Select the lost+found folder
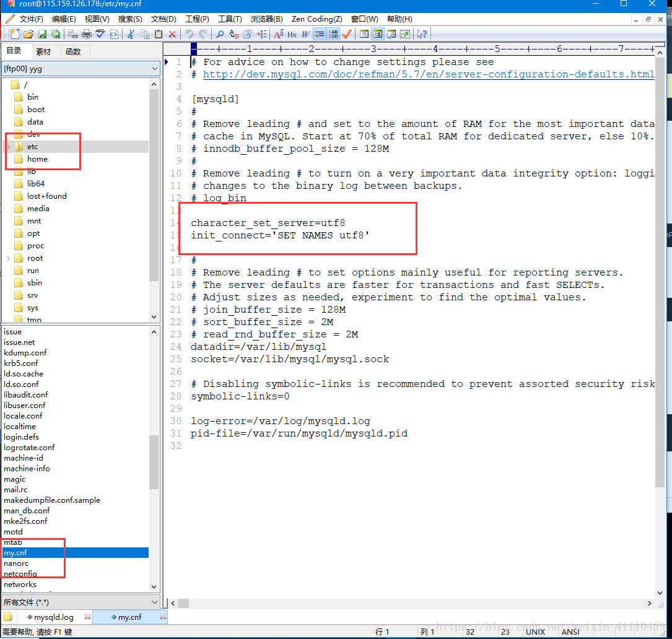This screenshot has height=639, width=672. [x=46, y=196]
